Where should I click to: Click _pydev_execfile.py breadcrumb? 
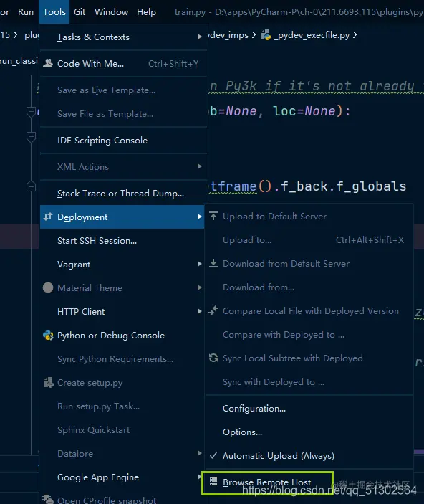point(312,35)
